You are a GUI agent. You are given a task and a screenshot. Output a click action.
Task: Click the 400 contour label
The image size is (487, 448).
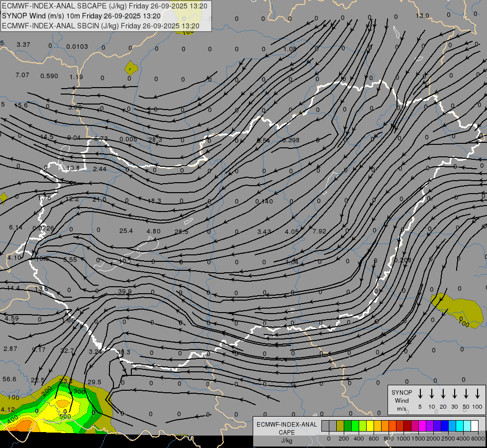point(12,420)
